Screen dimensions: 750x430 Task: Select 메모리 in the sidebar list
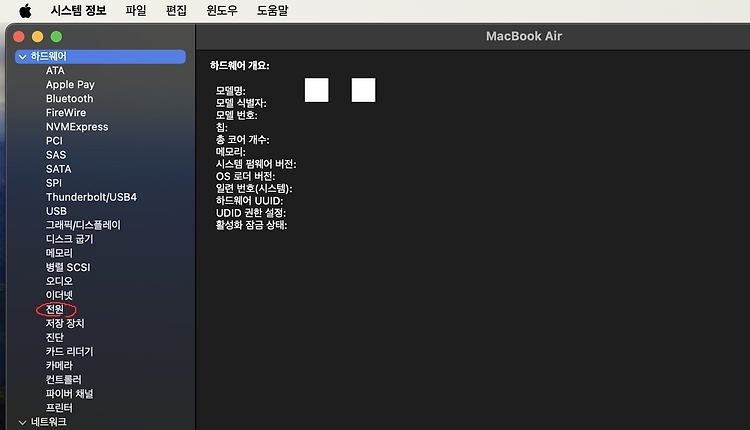[59, 253]
